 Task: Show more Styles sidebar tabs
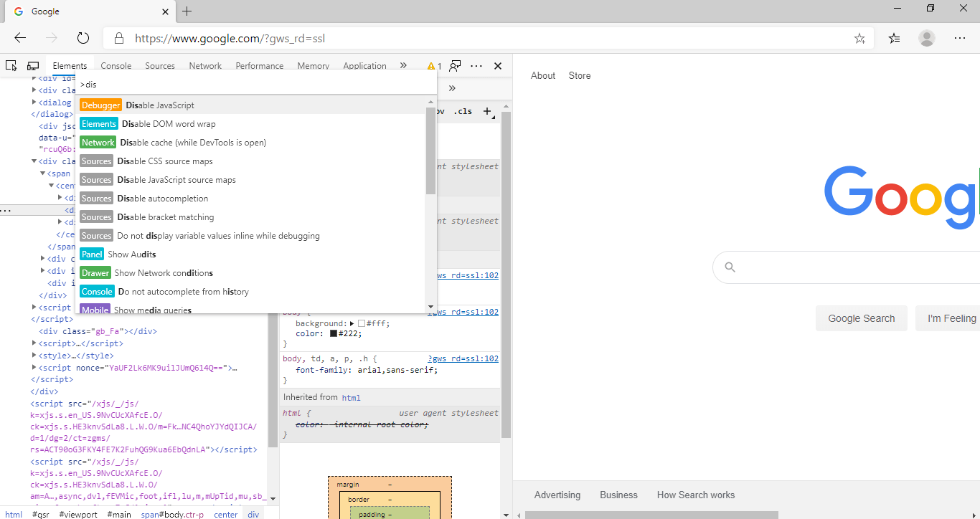point(452,88)
